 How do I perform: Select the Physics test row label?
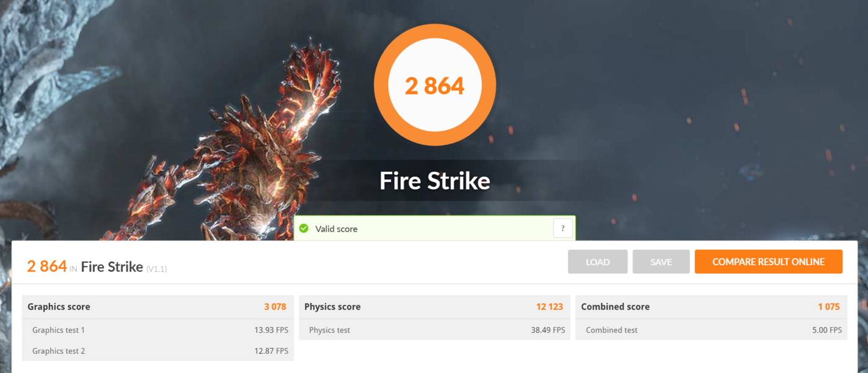[329, 330]
